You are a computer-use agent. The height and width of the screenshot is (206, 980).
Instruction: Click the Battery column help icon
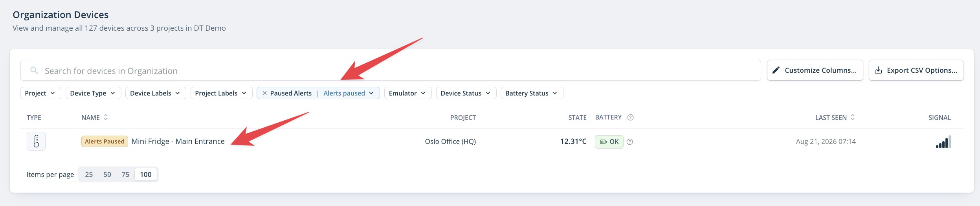pos(630,118)
